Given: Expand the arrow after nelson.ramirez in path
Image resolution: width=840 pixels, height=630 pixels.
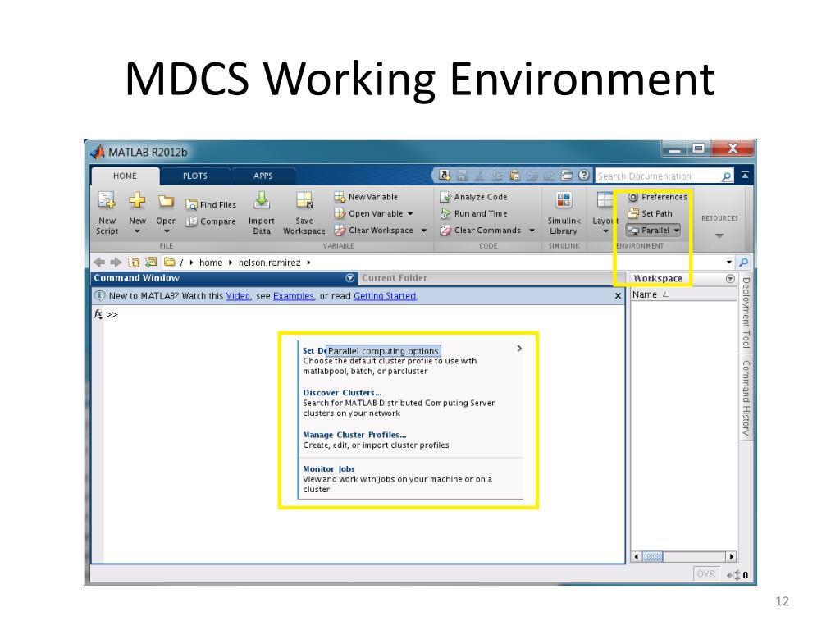Looking at the screenshot, I should click(x=308, y=262).
